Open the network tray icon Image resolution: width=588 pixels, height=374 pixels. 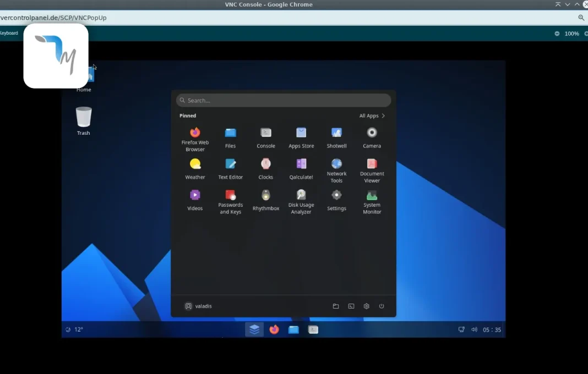point(461,329)
